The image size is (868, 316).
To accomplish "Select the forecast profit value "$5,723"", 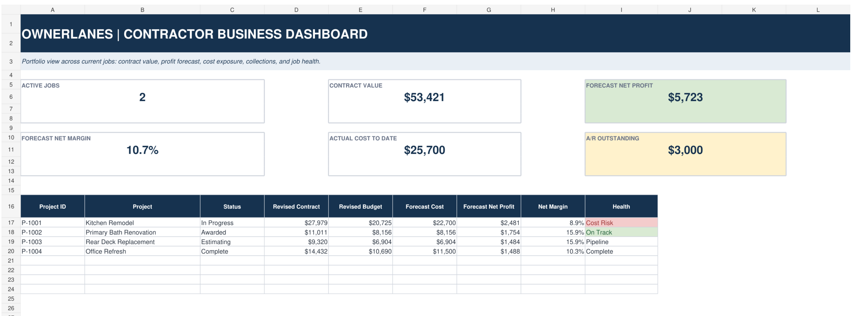I will click(x=685, y=97).
